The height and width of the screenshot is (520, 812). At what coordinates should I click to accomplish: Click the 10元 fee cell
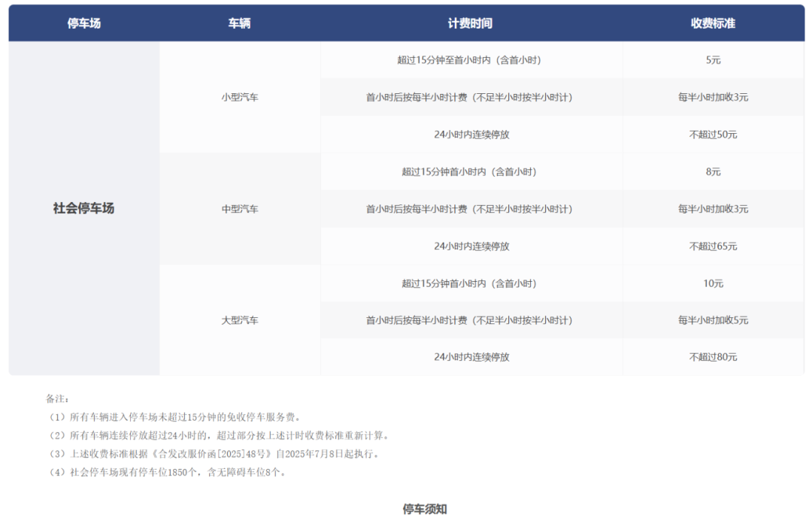click(x=713, y=283)
